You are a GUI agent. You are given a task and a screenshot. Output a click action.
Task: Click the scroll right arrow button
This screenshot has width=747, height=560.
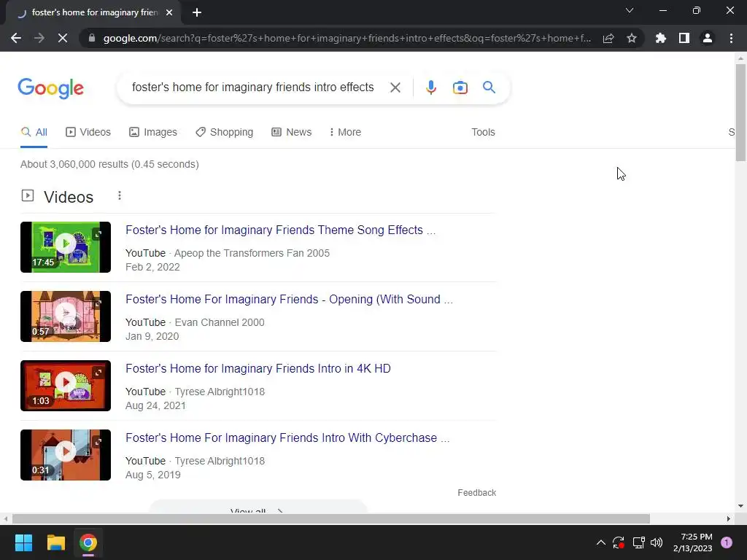[729, 518]
